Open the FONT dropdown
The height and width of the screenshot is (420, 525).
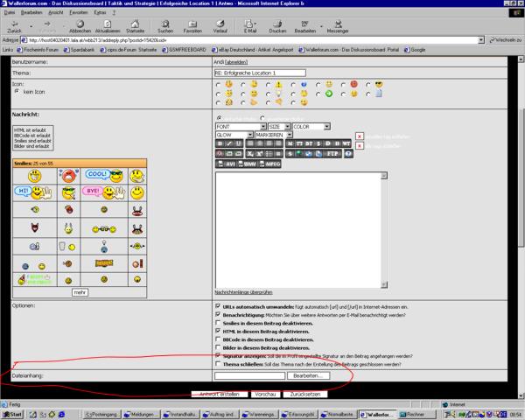tap(241, 127)
